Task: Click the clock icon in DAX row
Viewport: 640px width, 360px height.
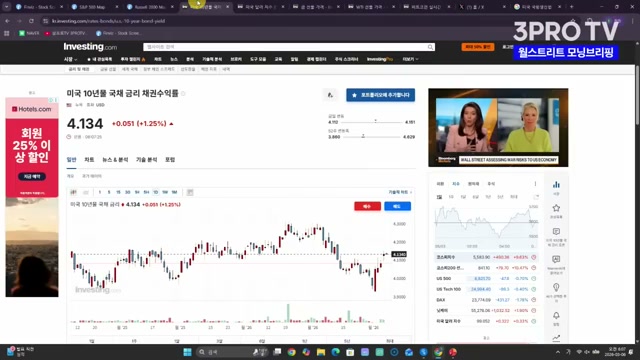Action: (x=533, y=300)
